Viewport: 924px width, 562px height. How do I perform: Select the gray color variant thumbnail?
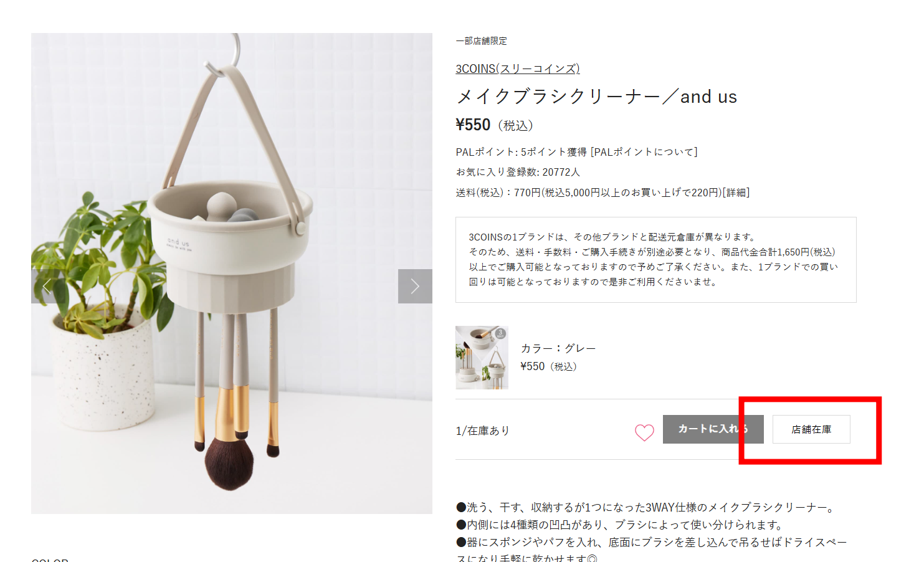(482, 358)
